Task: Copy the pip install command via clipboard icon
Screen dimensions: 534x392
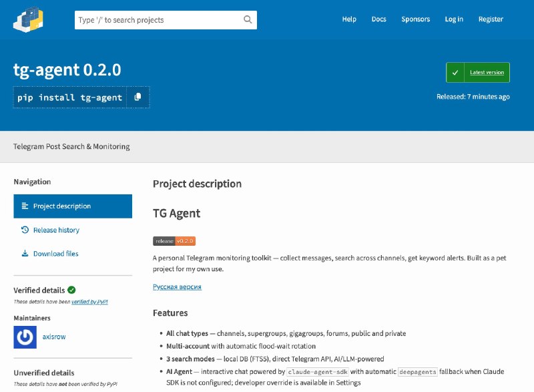Action: (138, 97)
